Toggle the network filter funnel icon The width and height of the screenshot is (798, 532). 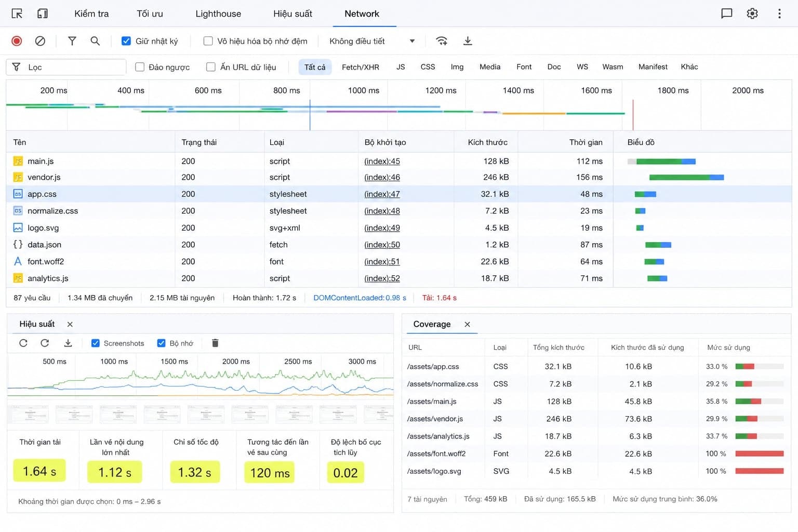pos(72,41)
